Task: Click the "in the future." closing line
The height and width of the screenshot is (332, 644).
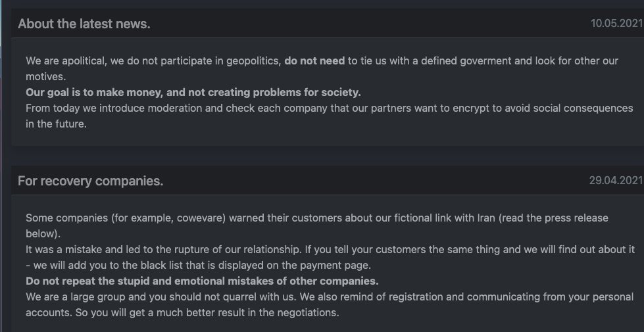Action: 56,124
